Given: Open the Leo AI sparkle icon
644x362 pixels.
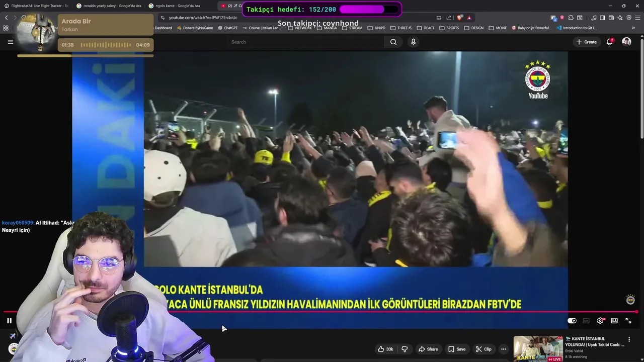Looking at the screenshot, I should (620, 18).
